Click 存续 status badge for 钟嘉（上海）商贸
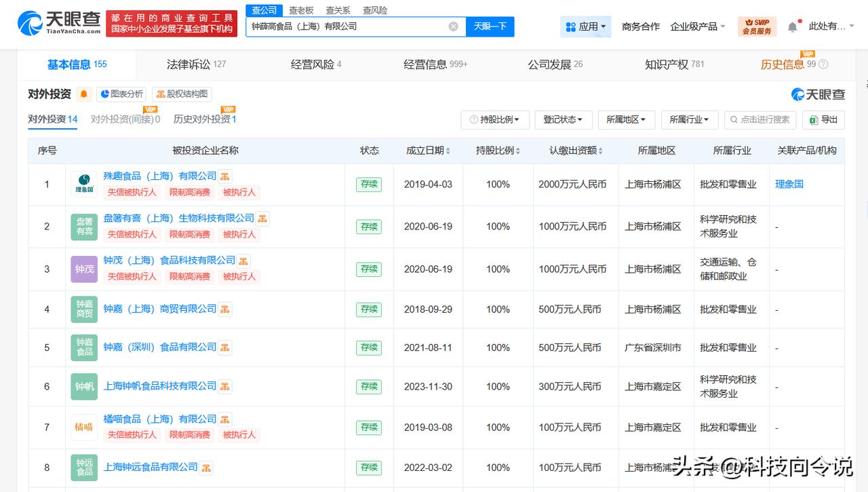868x492 pixels. (369, 309)
